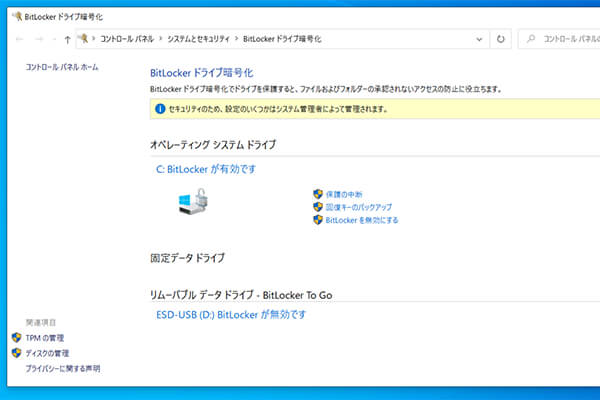Collapse the C: BitLocker が有効です section
This screenshot has height=400, width=600.
coord(206,169)
